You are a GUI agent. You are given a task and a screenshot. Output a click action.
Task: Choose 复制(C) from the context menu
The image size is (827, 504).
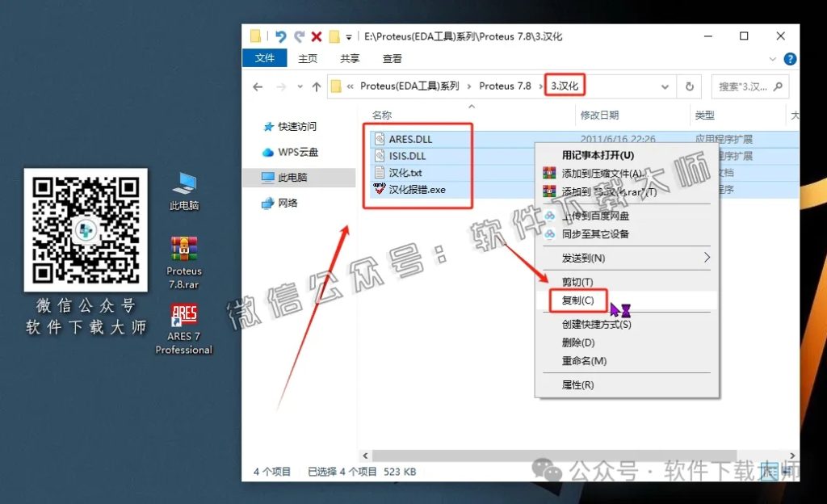(578, 300)
